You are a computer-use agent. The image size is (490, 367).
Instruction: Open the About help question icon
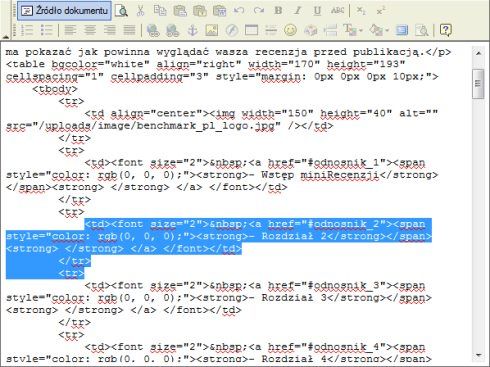[x=445, y=30]
